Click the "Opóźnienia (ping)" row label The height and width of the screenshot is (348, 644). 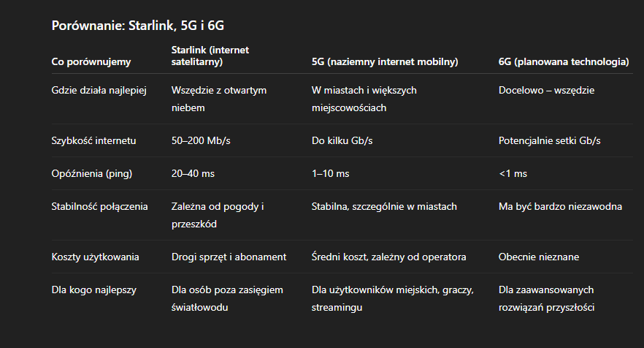(92, 173)
